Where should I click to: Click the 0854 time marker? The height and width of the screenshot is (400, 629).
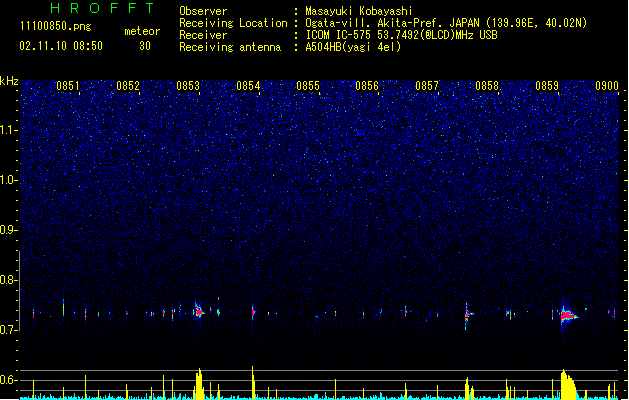248,86
